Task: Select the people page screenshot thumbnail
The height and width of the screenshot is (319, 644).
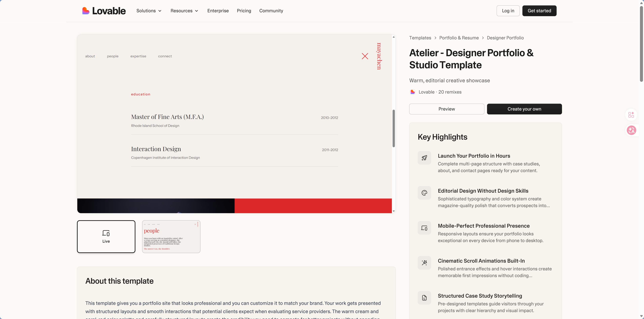Action: (x=171, y=236)
